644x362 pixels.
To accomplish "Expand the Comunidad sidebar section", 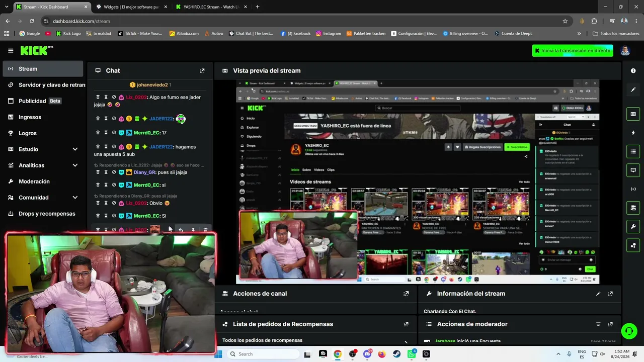I will click(x=75, y=198).
